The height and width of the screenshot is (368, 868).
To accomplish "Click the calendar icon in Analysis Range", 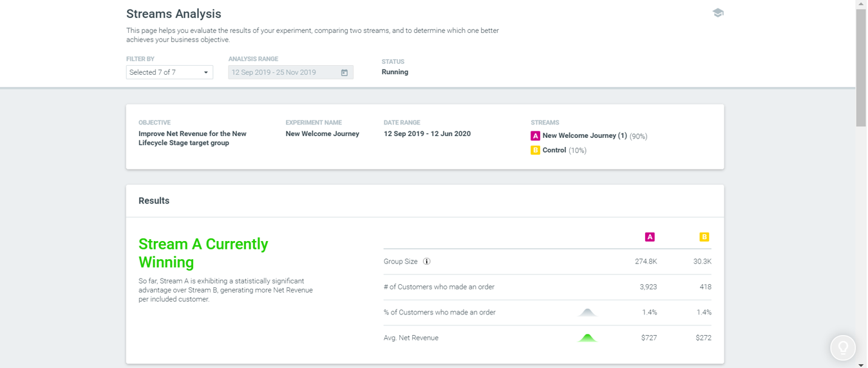I will pyautogui.click(x=344, y=73).
